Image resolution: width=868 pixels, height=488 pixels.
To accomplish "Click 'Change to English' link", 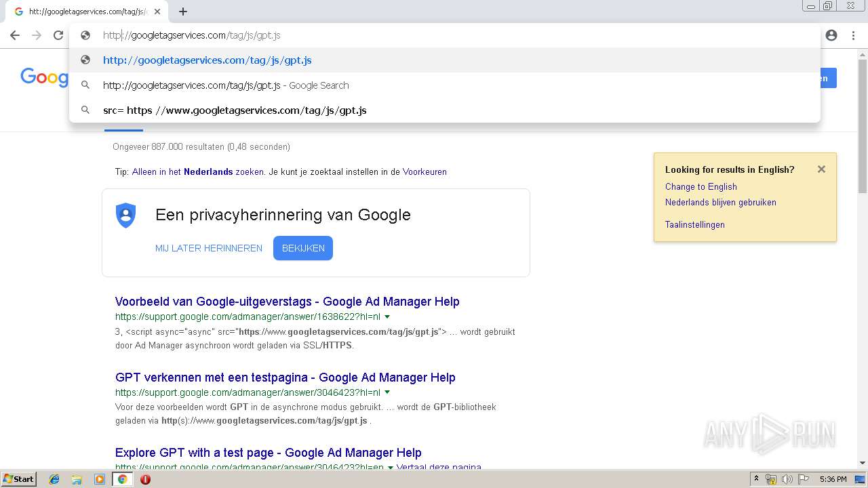I will (701, 187).
